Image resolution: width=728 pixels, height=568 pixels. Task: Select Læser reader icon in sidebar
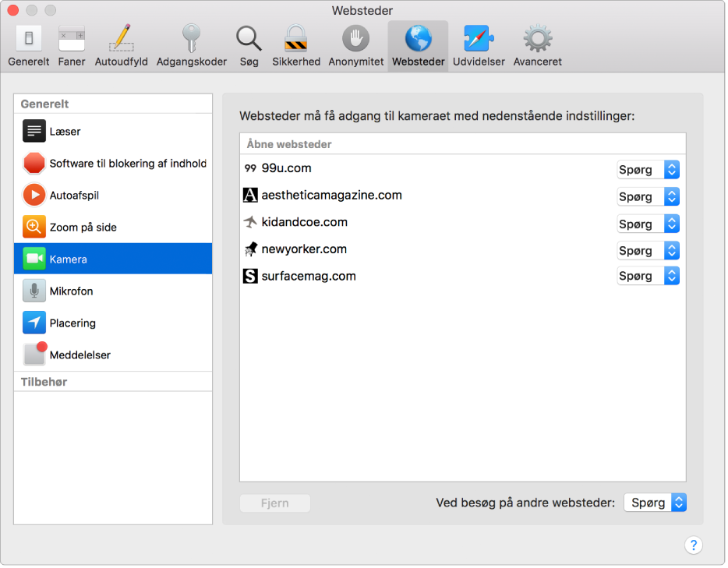coord(34,132)
